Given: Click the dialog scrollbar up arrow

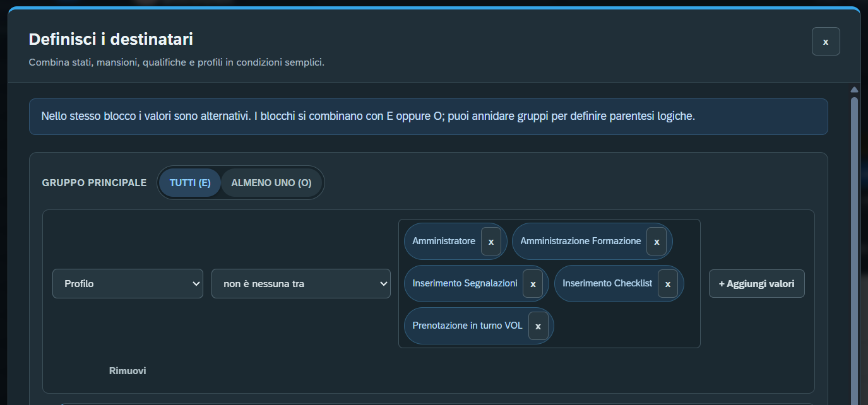Looking at the screenshot, I should [x=855, y=90].
